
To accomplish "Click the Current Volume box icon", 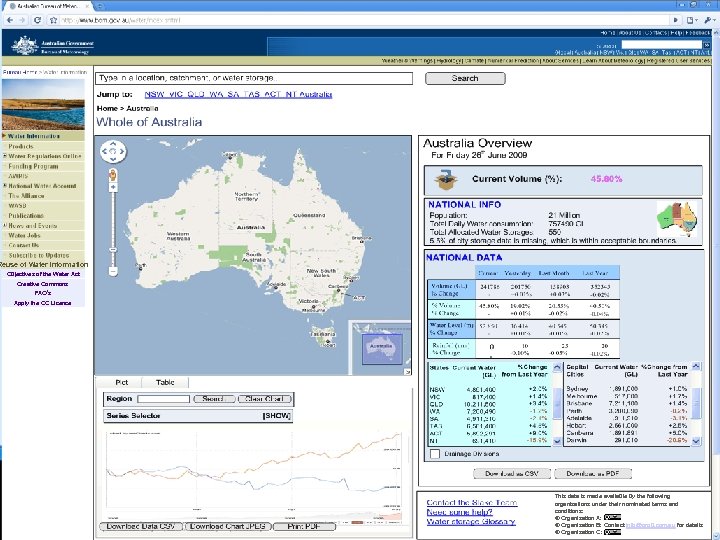I will (446, 180).
